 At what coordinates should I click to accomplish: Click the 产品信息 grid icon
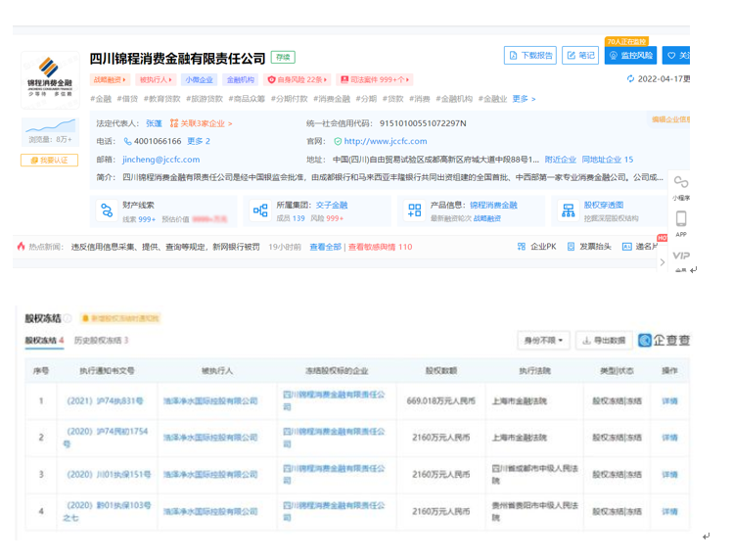415,210
